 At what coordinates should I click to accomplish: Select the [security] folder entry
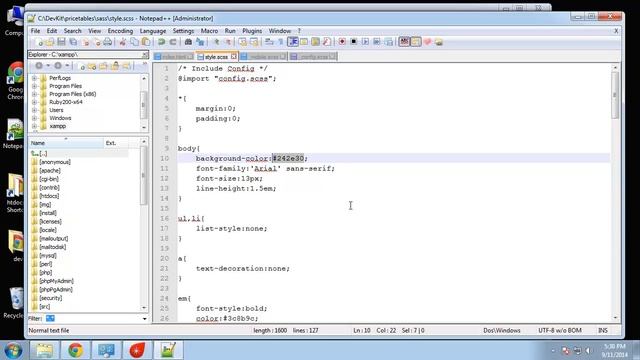(51, 298)
